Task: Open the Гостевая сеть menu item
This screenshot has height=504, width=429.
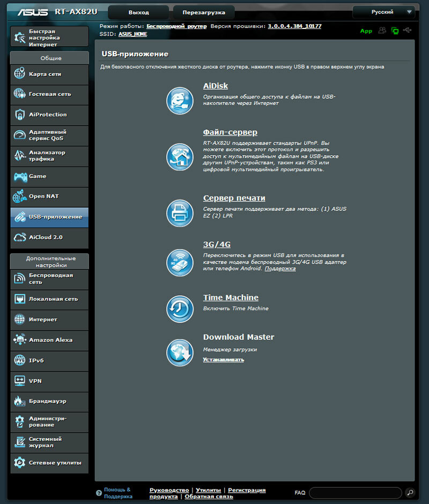Action: coord(49,94)
